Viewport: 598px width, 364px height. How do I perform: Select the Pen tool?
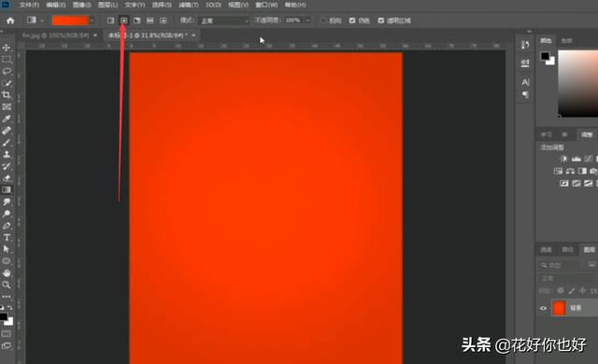[x=7, y=226]
